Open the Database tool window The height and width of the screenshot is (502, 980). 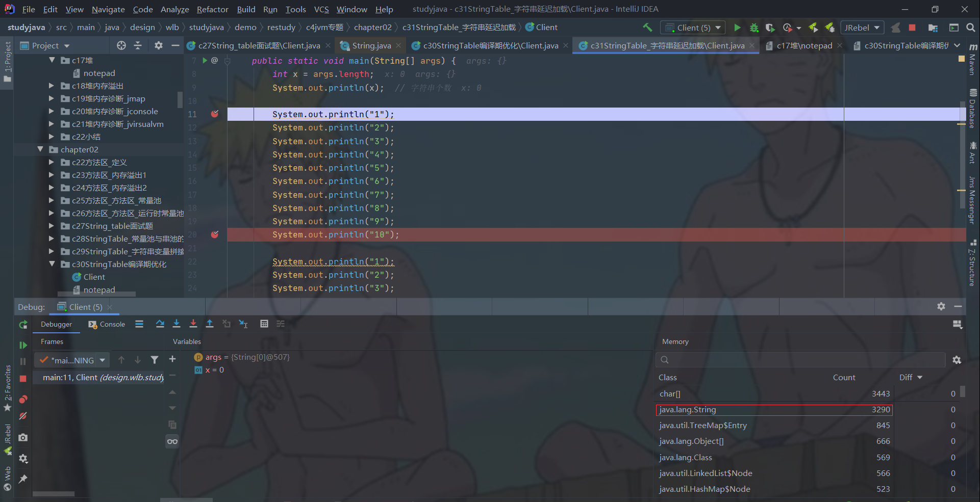coord(973,110)
